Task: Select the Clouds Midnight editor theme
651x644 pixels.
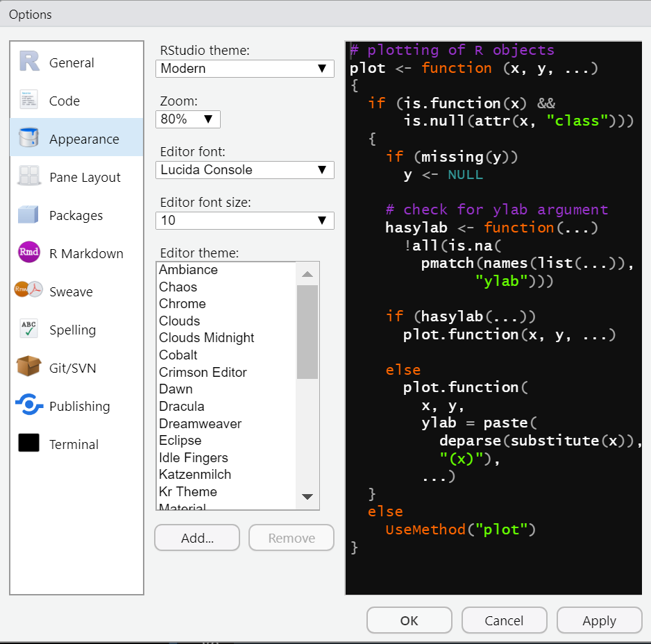Action: tap(226, 337)
